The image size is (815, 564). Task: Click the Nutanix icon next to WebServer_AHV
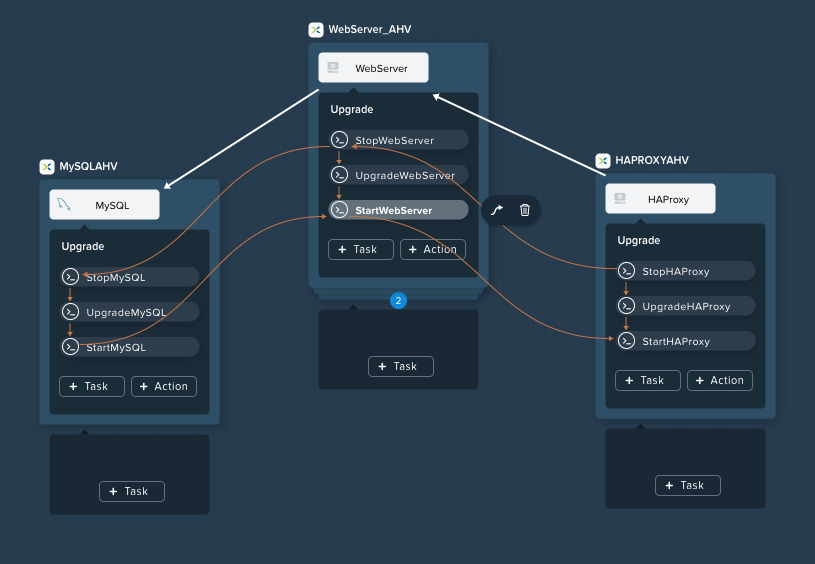pyautogui.click(x=316, y=30)
